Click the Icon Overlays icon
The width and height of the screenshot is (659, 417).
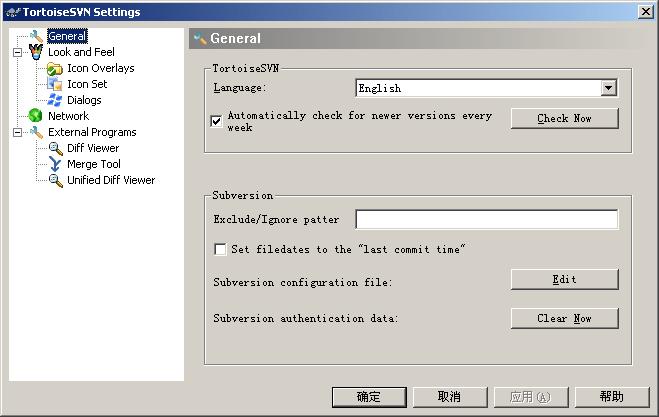tap(55, 68)
